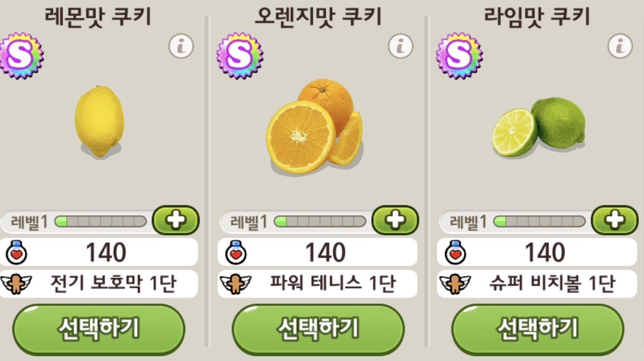The image size is (644, 361).
Task: Level up 라임맛 쿠키 with plus button
Action: click(x=615, y=220)
